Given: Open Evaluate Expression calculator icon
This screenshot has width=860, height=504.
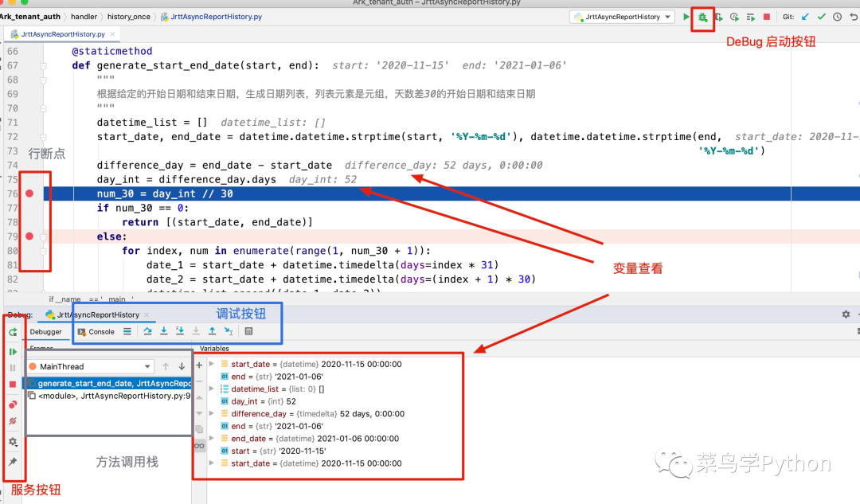Looking at the screenshot, I should 248,331.
